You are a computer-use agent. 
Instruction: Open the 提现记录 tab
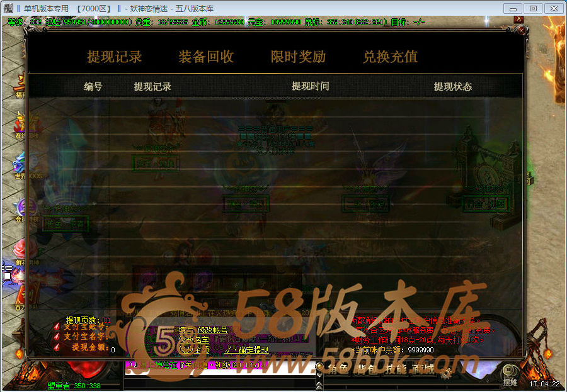pyautogui.click(x=115, y=57)
